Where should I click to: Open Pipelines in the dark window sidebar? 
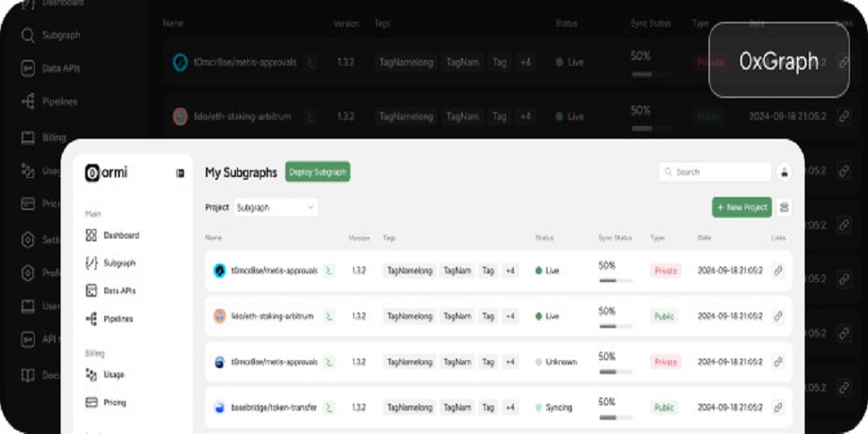pos(49,102)
